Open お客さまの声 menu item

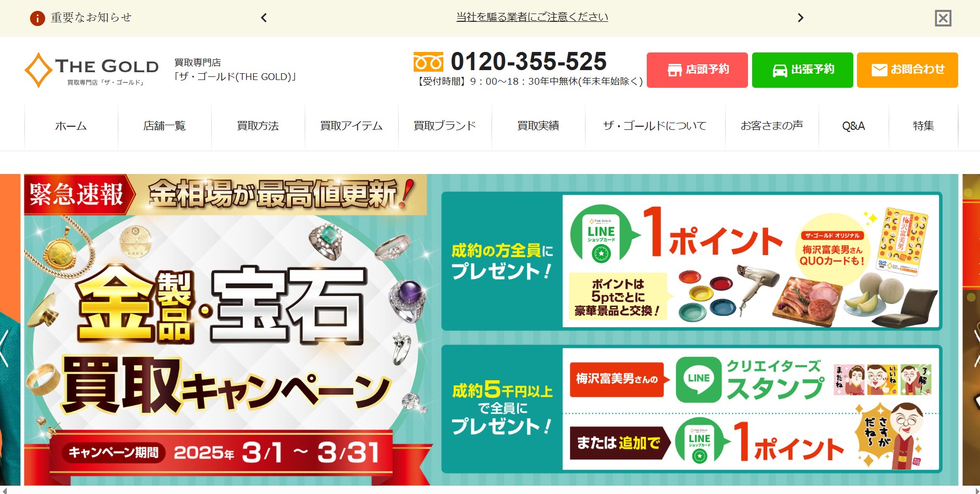(772, 126)
